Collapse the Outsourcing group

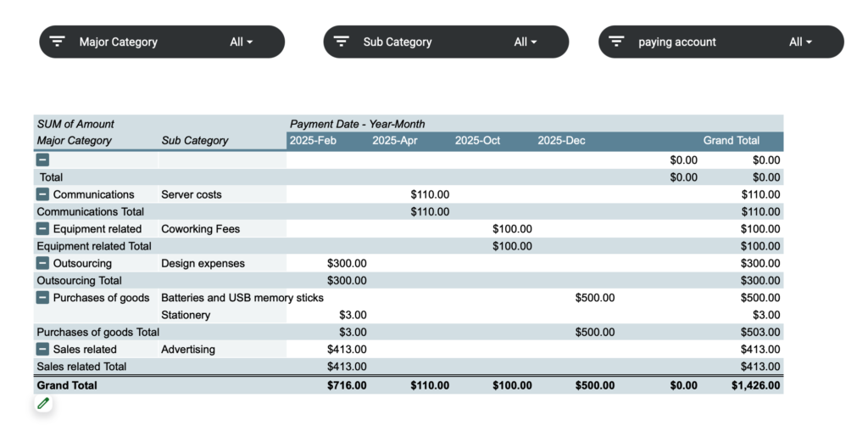pos(42,263)
